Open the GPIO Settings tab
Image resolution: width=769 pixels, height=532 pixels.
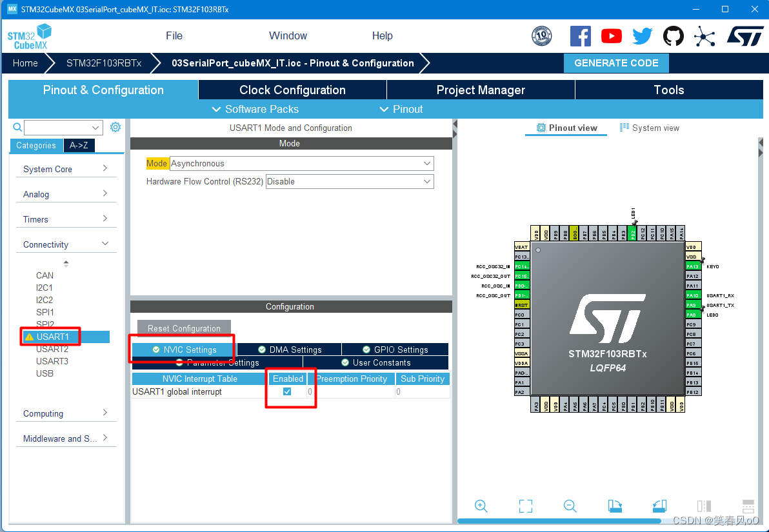(x=395, y=350)
